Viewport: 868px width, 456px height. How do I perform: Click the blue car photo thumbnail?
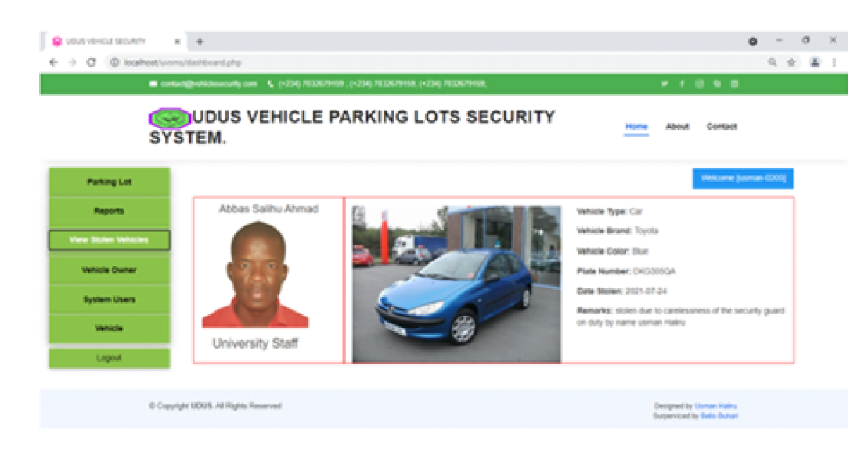pos(456,284)
